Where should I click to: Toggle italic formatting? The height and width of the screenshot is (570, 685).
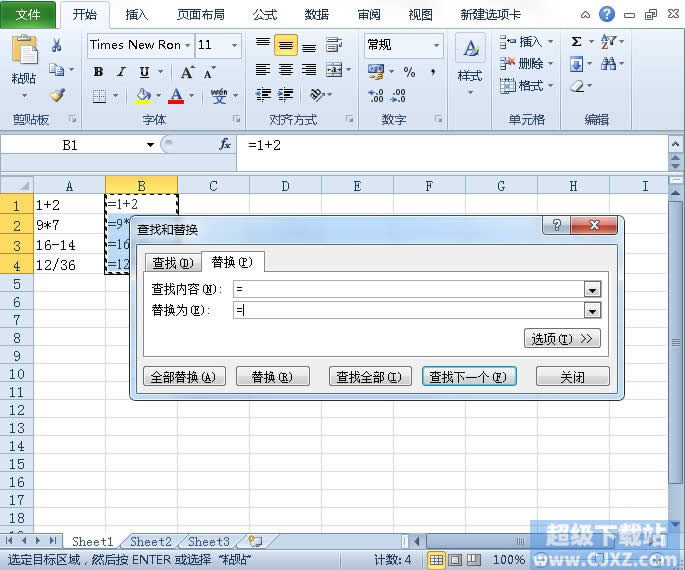tap(121, 72)
